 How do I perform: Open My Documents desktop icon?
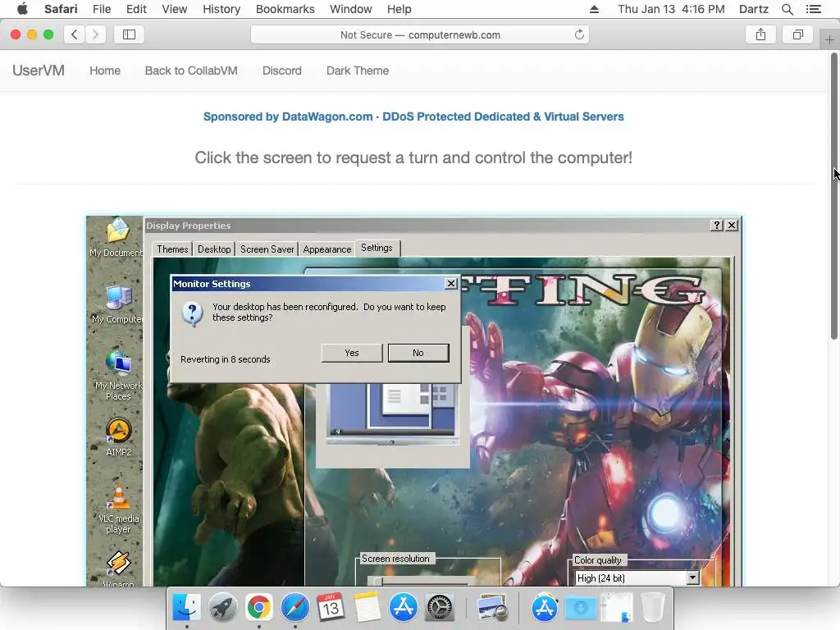coord(116,237)
